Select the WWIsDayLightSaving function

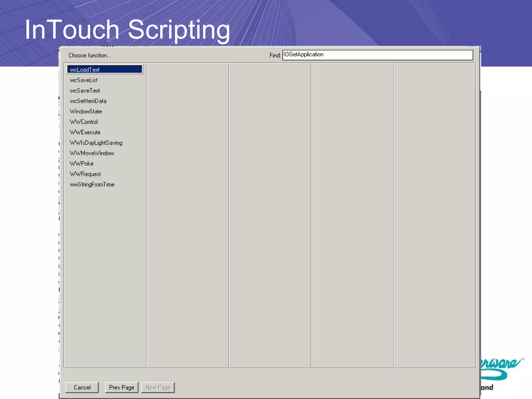(x=96, y=143)
